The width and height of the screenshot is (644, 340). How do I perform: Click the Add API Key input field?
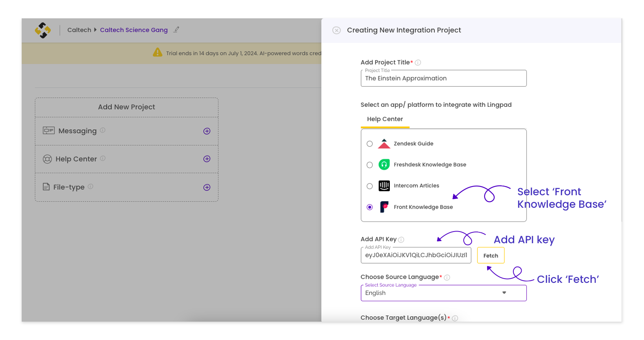(x=416, y=255)
